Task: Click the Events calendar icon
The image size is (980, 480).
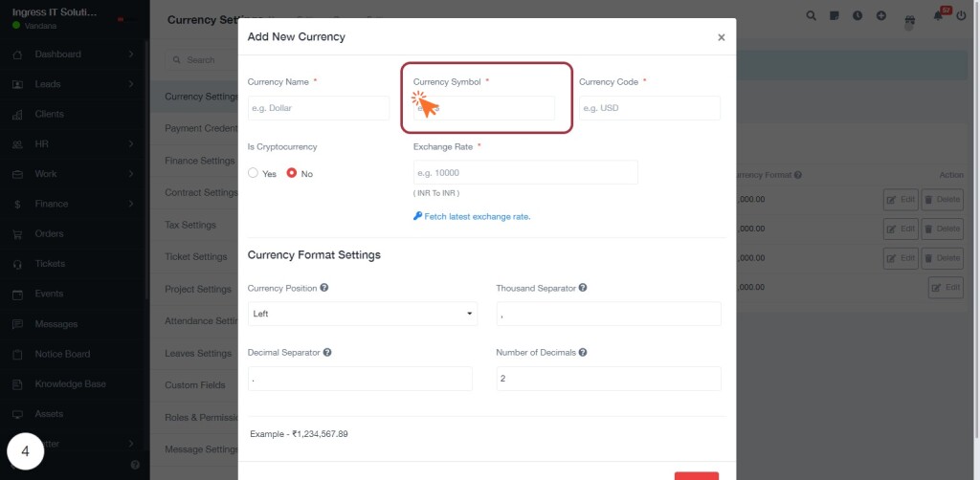Action: pos(17,294)
